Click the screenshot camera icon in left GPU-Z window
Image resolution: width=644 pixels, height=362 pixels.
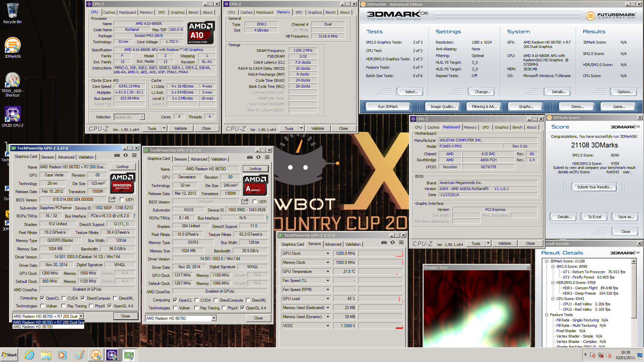[117, 156]
